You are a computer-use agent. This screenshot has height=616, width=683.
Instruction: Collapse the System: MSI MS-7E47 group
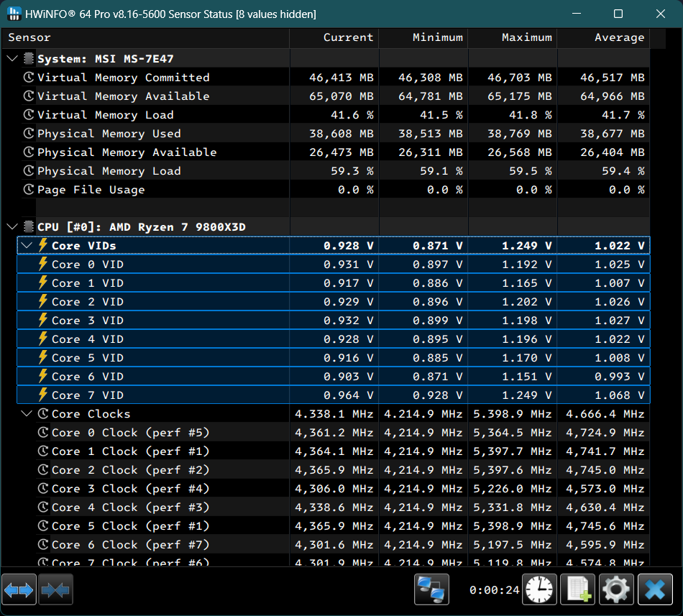click(12, 58)
